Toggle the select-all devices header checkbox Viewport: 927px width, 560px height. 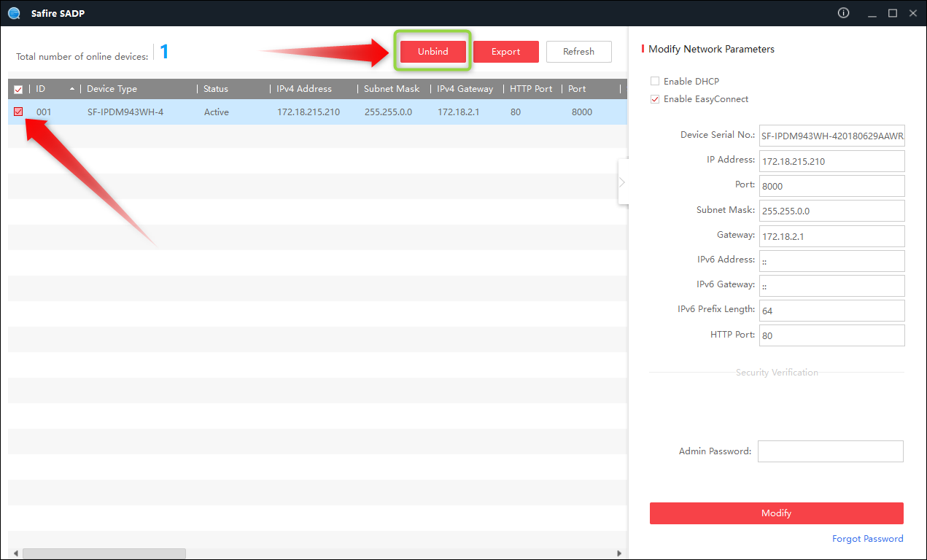point(18,90)
